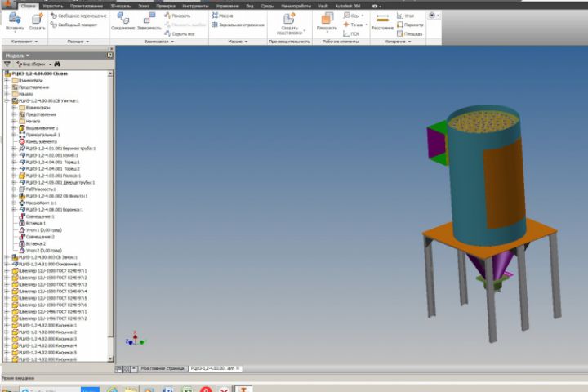This screenshot has height=392, width=588.
Task: Click the Ось (Work axis) icon
Action: point(346,16)
